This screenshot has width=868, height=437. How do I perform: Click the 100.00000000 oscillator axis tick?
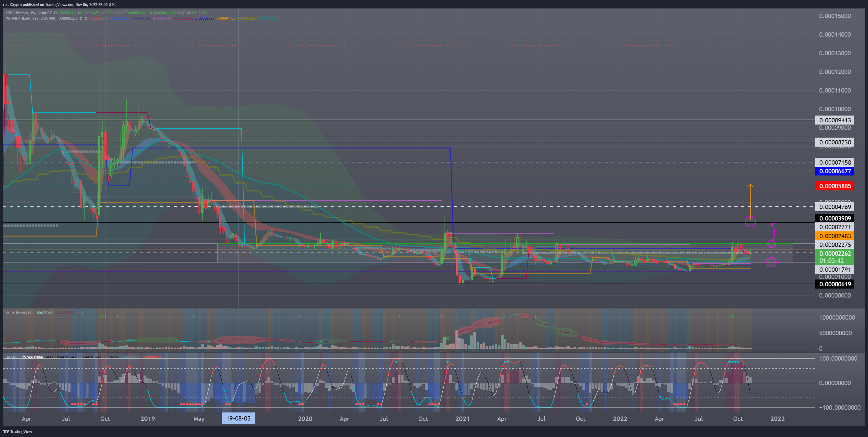pyautogui.click(x=838, y=358)
